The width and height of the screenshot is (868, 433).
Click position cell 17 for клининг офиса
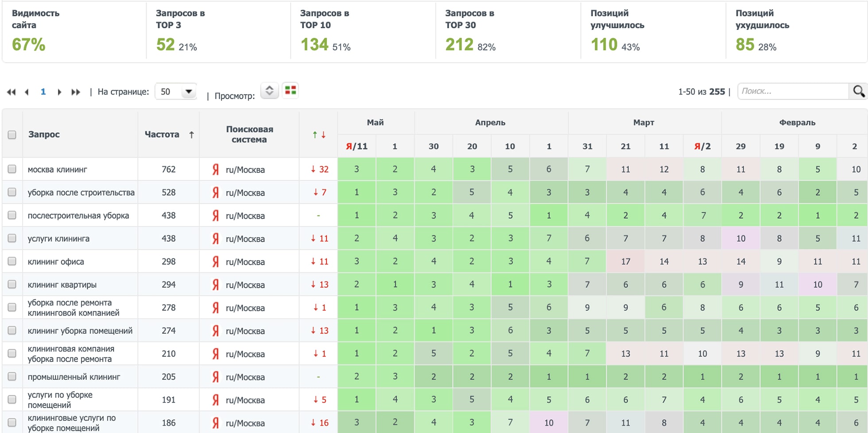tap(625, 261)
